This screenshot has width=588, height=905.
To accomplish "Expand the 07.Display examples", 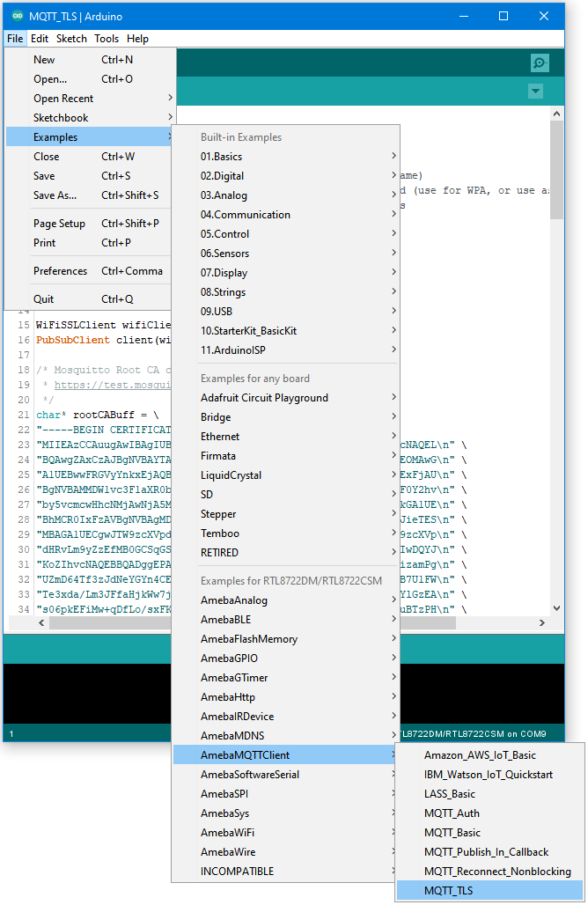I will (285, 272).
